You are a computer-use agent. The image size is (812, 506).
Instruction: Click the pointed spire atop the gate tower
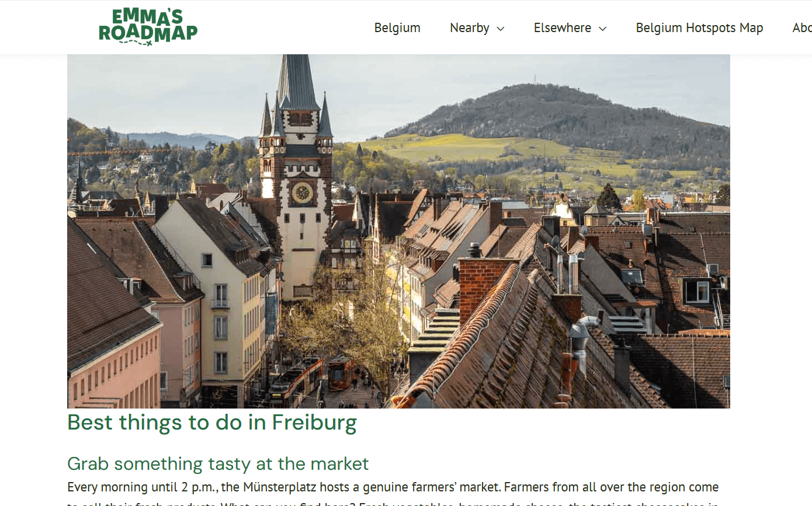pyautogui.click(x=297, y=82)
